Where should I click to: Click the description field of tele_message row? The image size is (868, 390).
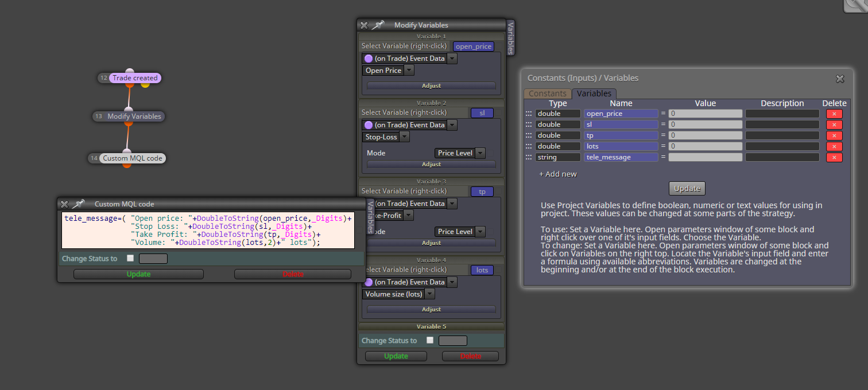point(782,157)
